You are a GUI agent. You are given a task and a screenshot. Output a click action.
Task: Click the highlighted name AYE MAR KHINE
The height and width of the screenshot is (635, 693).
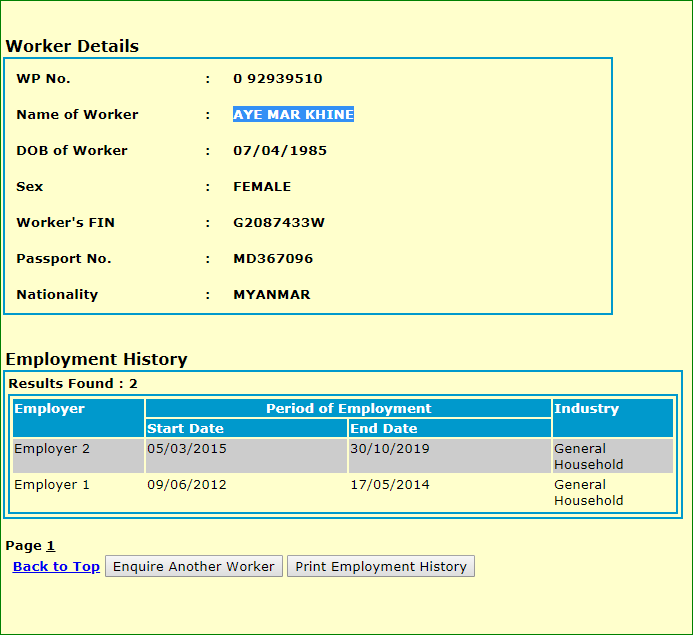click(x=293, y=115)
